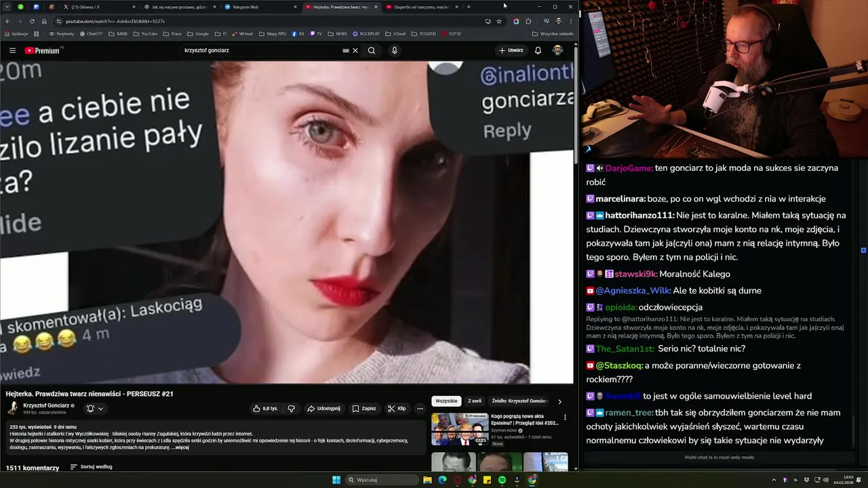Open the browser extensions puzzle icon
Image resolution: width=868 pixels, height=488 pixels.
point(529,21)
